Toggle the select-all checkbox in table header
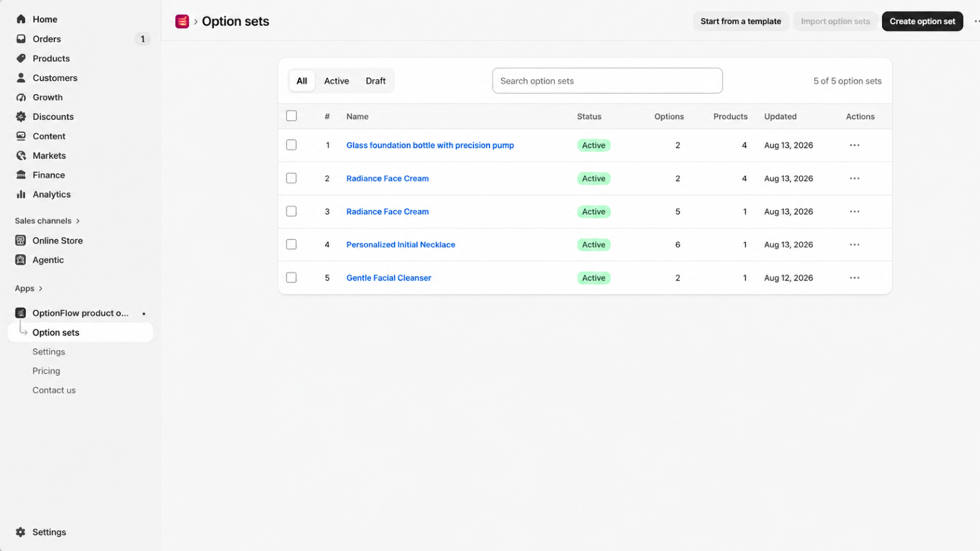This screenshot has height=551, width=980. point(292,116)
